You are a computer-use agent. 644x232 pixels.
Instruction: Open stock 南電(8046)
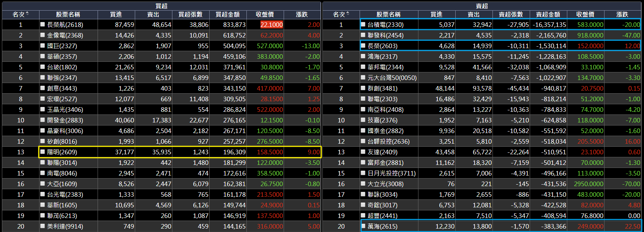click(x=62, y=173)
